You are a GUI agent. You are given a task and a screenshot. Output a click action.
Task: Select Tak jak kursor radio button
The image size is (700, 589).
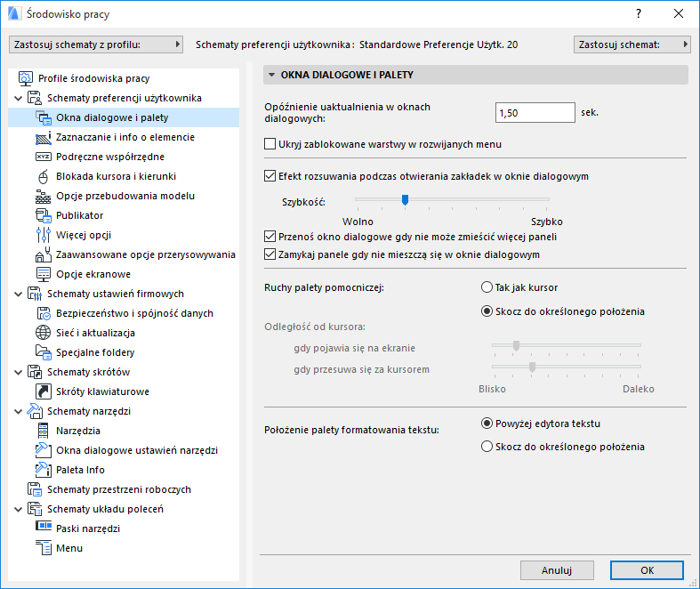tap(487, 287)
